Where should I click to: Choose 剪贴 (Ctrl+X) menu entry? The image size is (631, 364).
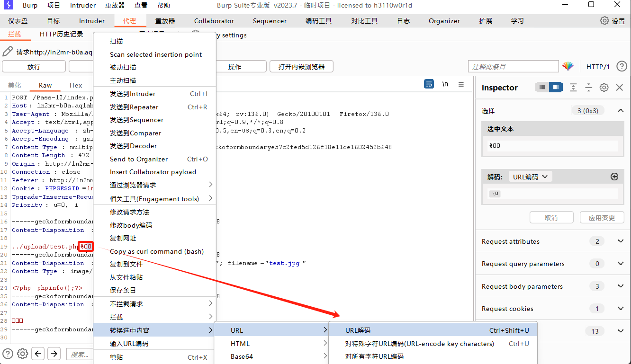click(x=155, y=357)
